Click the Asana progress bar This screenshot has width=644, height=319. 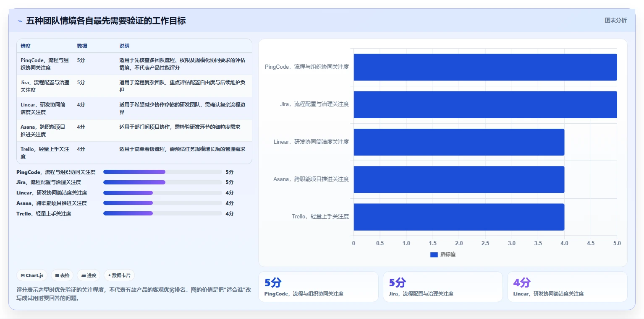pos(162,203)
